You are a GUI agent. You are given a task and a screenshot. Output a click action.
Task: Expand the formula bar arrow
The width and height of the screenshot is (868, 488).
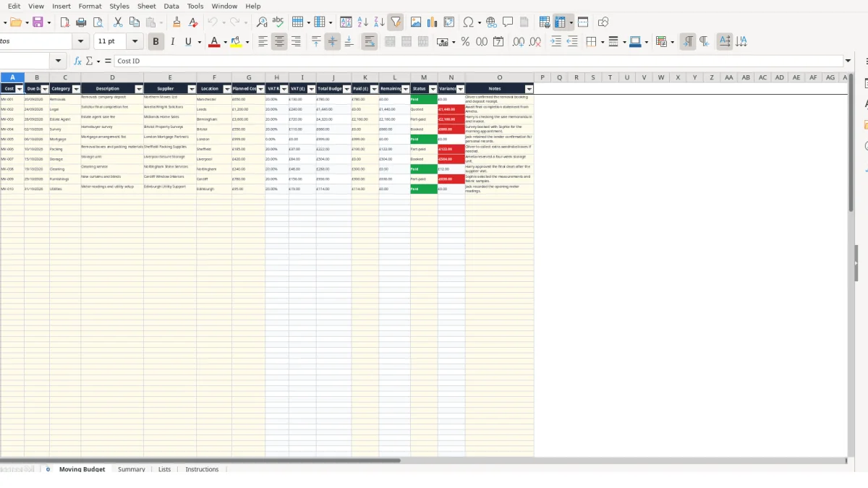click(848, 61)
